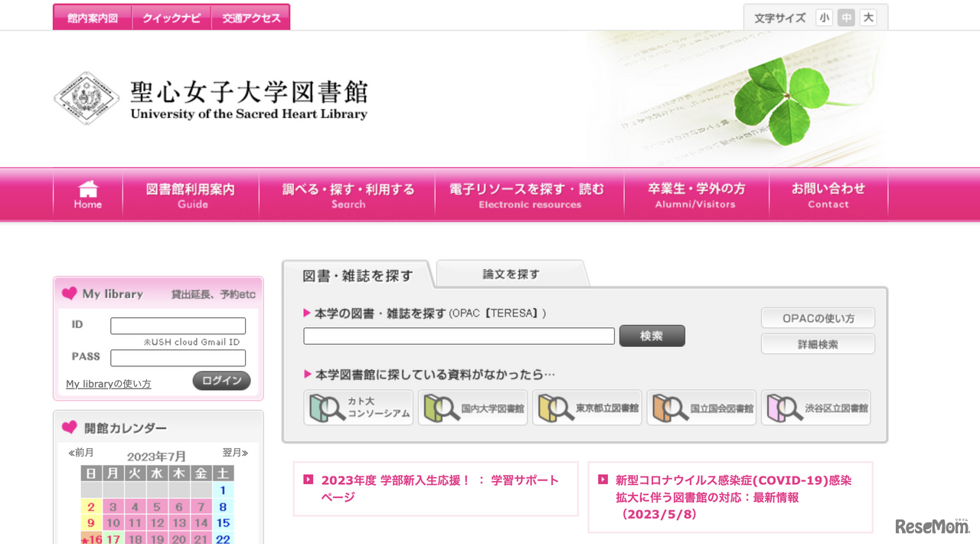Switch text size to 小 (small)
This screenshot has height=544, width=980.
click(x=824, y=17)
